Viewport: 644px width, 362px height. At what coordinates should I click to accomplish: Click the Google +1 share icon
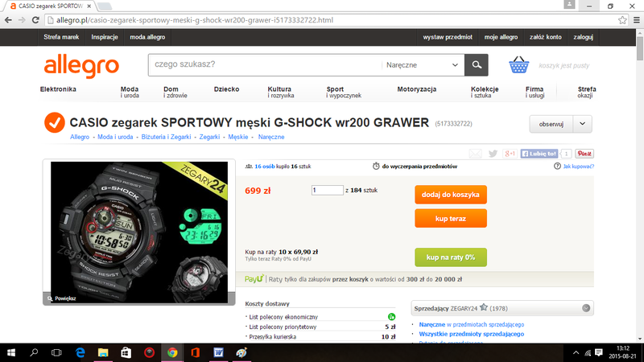(510, 154)
